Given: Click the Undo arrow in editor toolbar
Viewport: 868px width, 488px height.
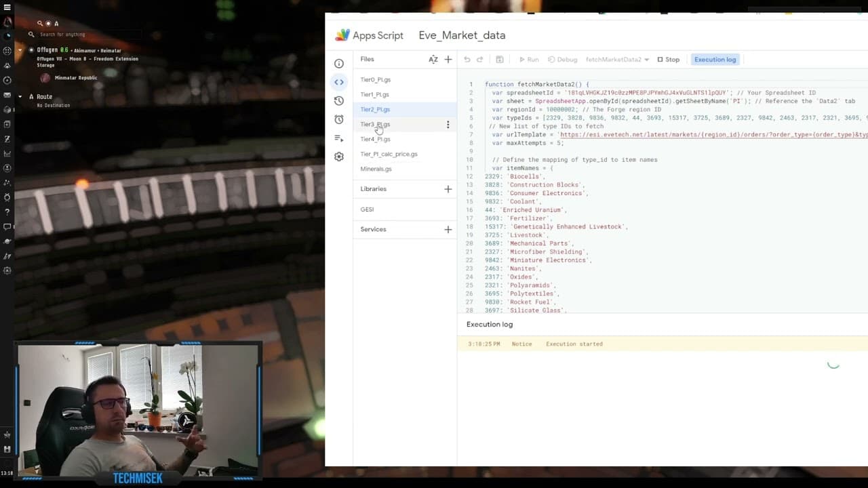Looking at the screenshot, I should point(467,60).
